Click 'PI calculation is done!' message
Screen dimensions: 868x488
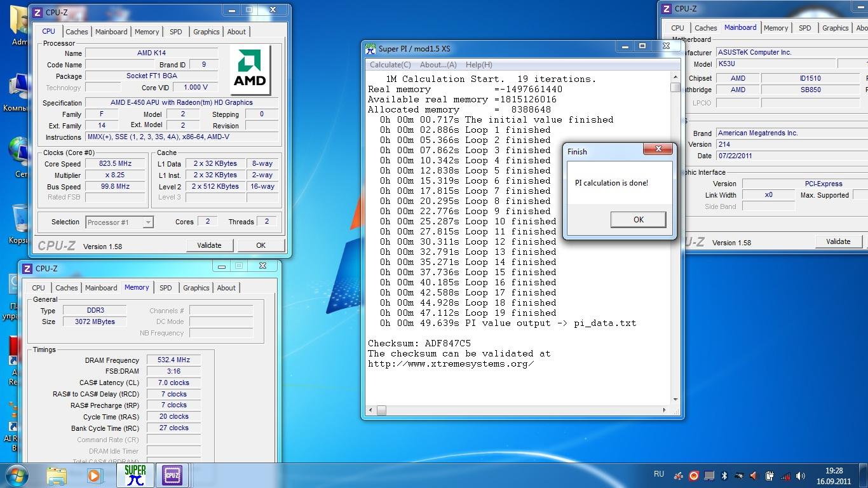[611, 183]
